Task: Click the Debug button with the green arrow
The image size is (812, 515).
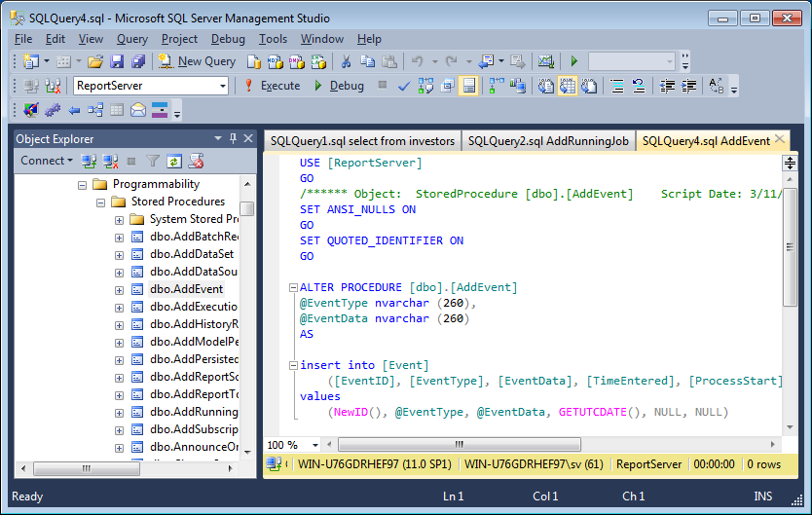Action: click(339, 86)
